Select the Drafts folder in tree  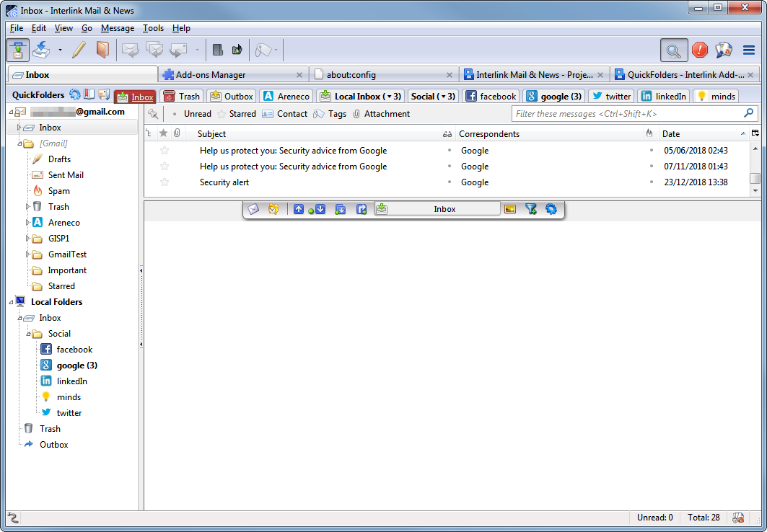click(59, 159)
